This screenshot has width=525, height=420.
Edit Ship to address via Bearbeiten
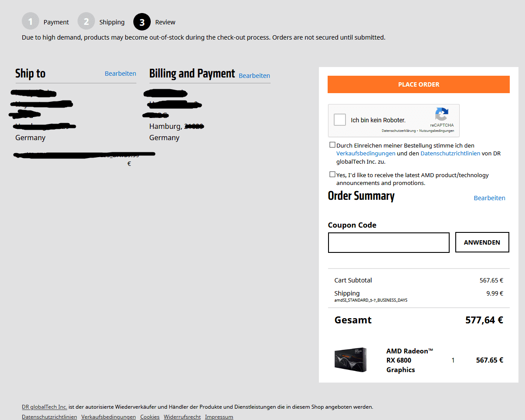tap(120, 74)
